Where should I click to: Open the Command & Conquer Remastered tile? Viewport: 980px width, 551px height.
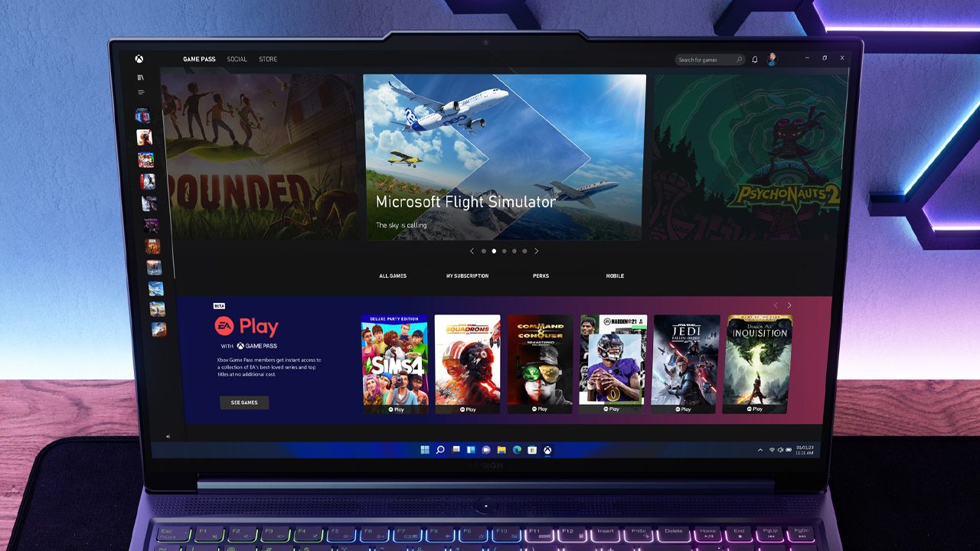point(540,364)
